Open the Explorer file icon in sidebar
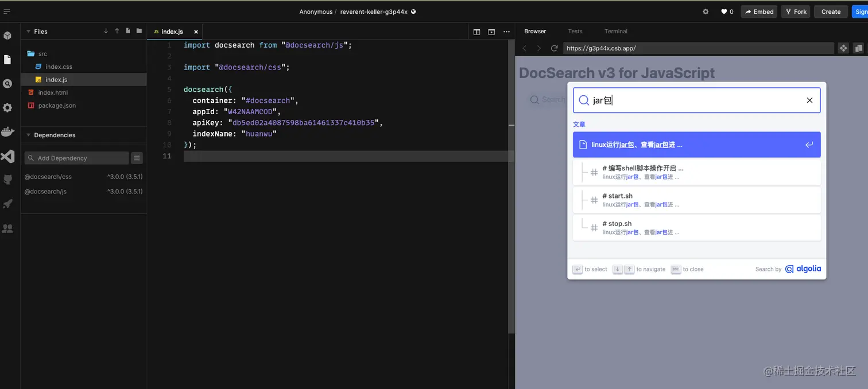This screenshot has width=868, height=389. point(7,60)
